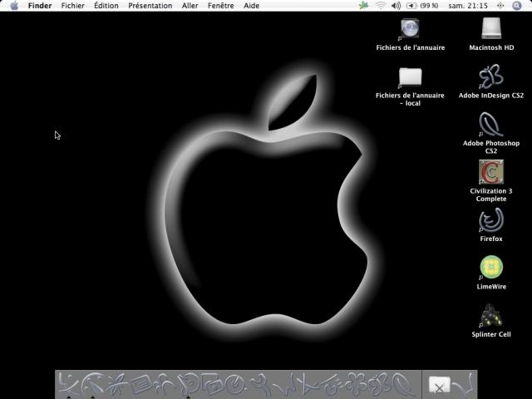Open the iPhoto camera icon in the Dock
This screenshot has width=532, height=399.
tap(212, 385)
